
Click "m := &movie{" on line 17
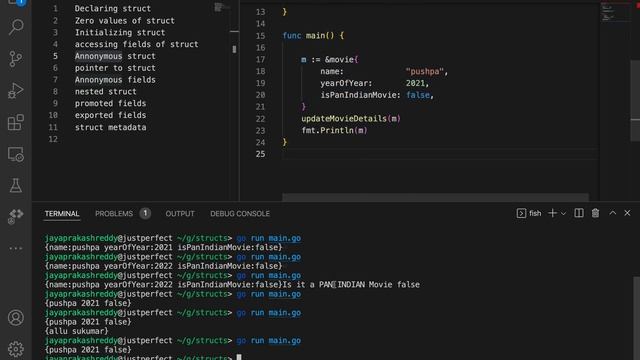[x=330, y=60]
